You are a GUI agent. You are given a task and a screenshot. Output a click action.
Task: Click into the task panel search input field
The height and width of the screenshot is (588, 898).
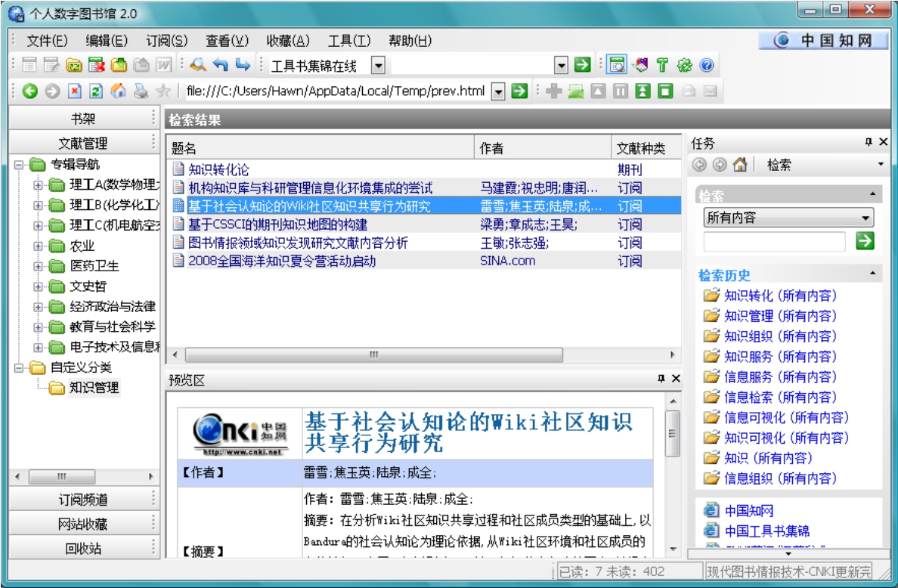point(774,242)
